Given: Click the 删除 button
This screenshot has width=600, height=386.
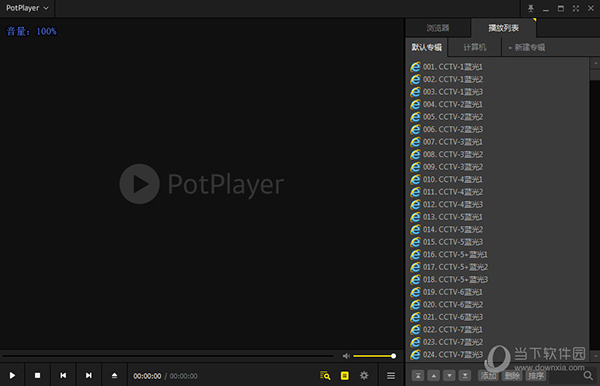Looking at the screenshot, I should (512, 376).
